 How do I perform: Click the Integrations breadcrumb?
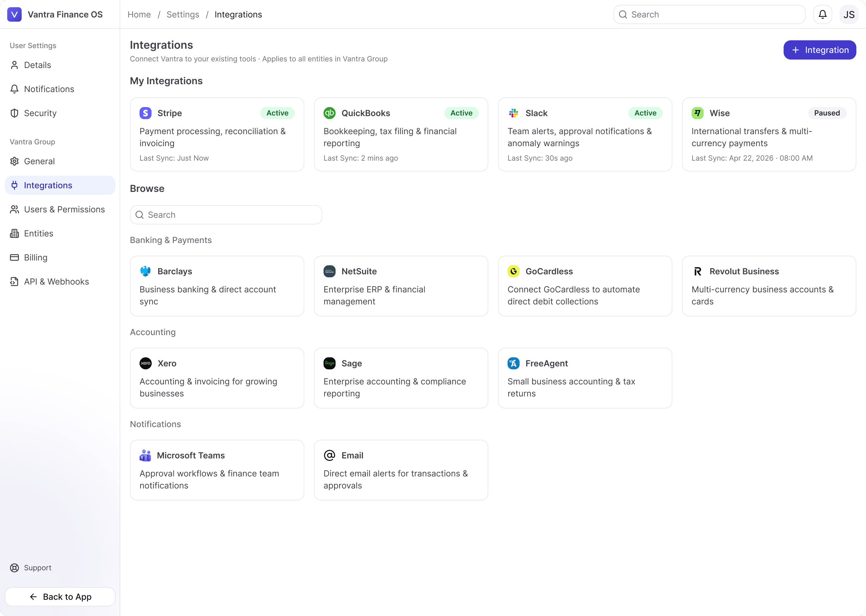[x=238, y=14]
